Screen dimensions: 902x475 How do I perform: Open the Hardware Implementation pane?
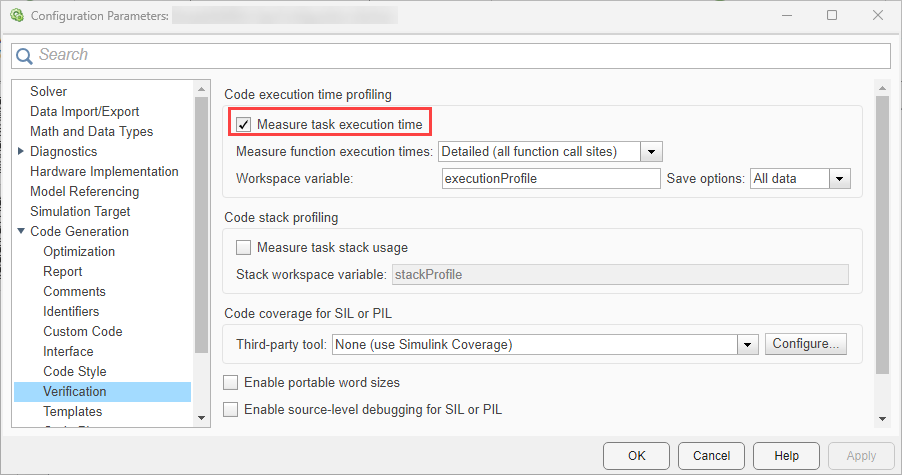click(x=104, y=171)
